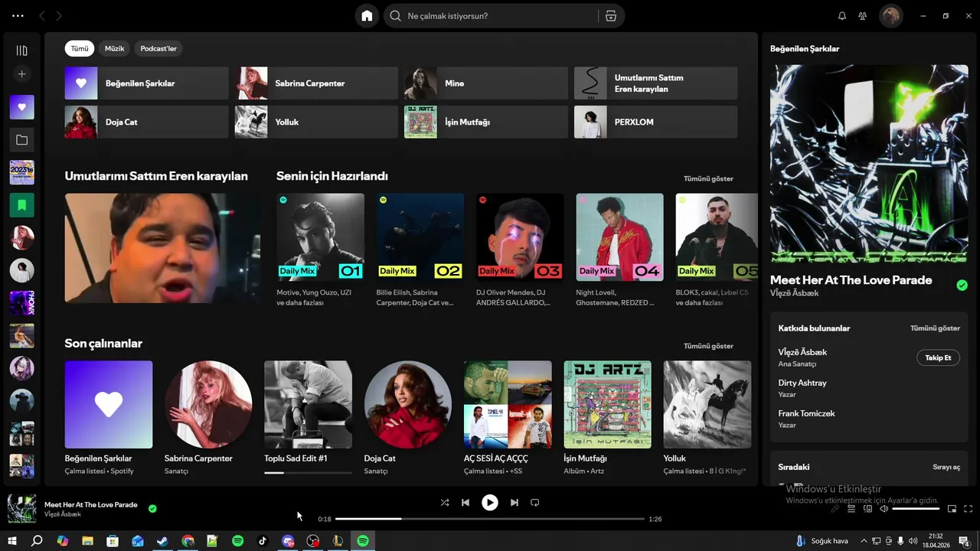Open League of Legends taskbar icon
Image resolution: width=980 pixels, height=551 pixels.
pos(338,541)
